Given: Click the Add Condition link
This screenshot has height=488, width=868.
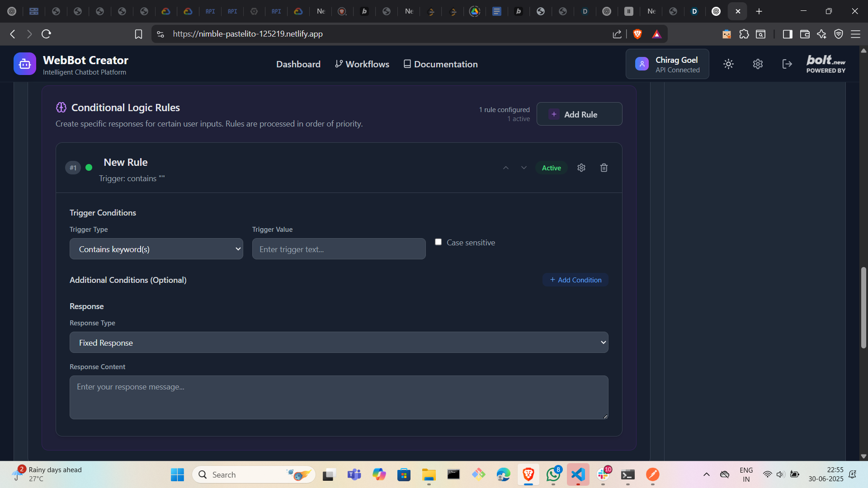Looking at the screenshot, I should tap(576, 280).
